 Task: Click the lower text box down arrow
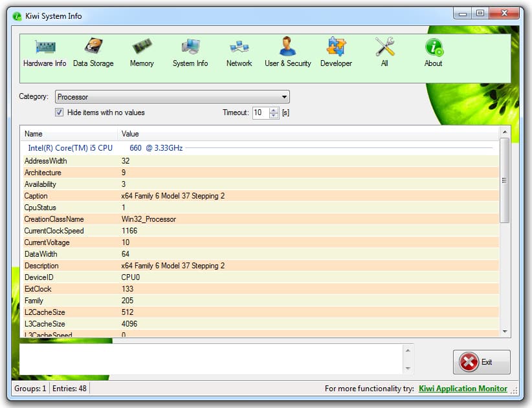(408, 369)
